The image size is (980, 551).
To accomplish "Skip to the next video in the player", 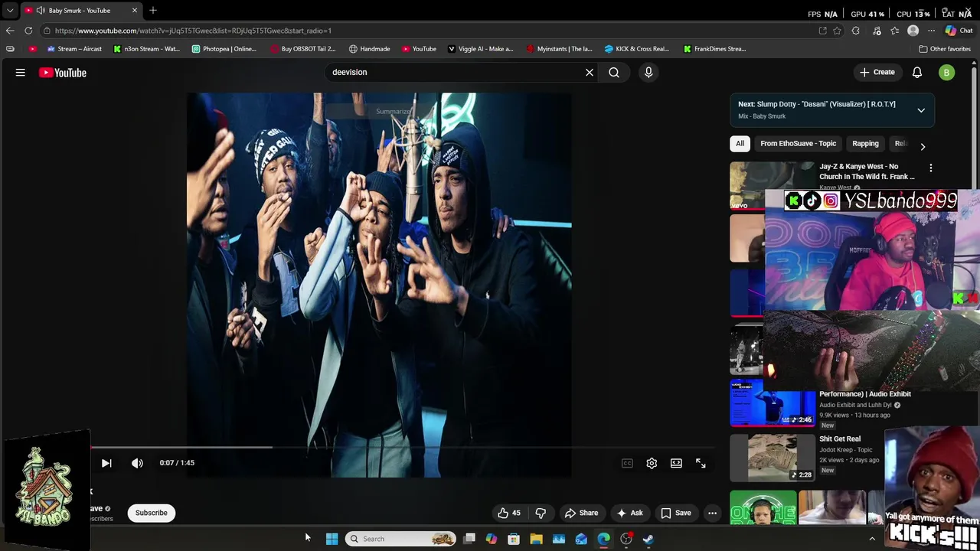I will [x=106, y=463].
